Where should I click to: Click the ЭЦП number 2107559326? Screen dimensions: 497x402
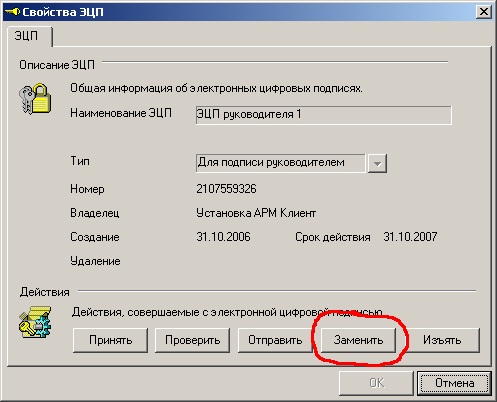(x=226, y=189)
